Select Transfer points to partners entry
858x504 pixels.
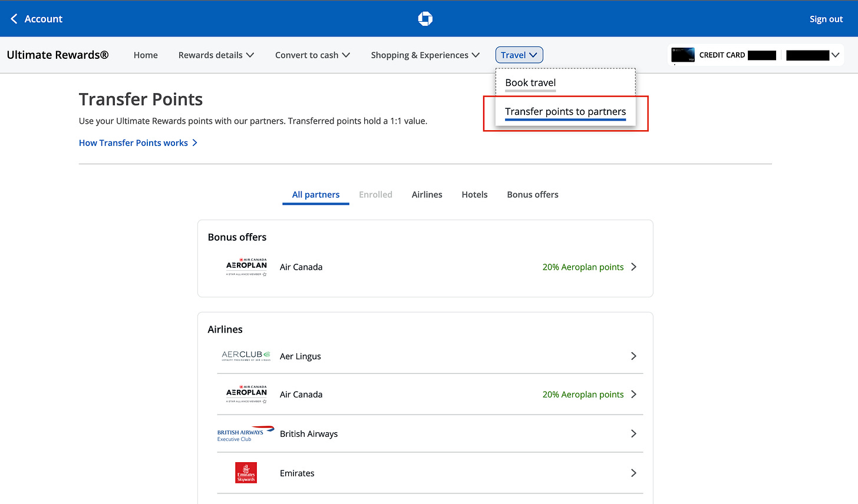[x=565, y=112]
